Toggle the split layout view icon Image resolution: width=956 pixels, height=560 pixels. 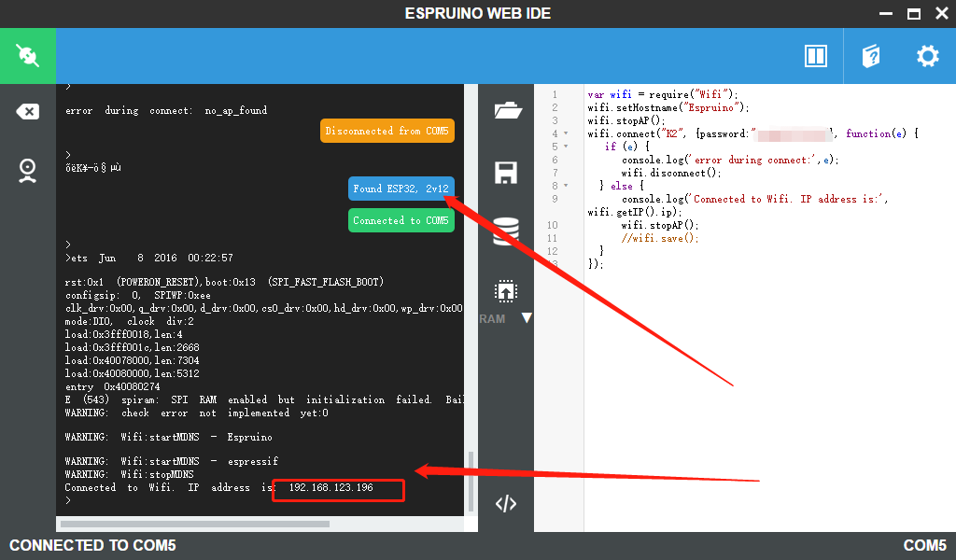tap(815, 56)
